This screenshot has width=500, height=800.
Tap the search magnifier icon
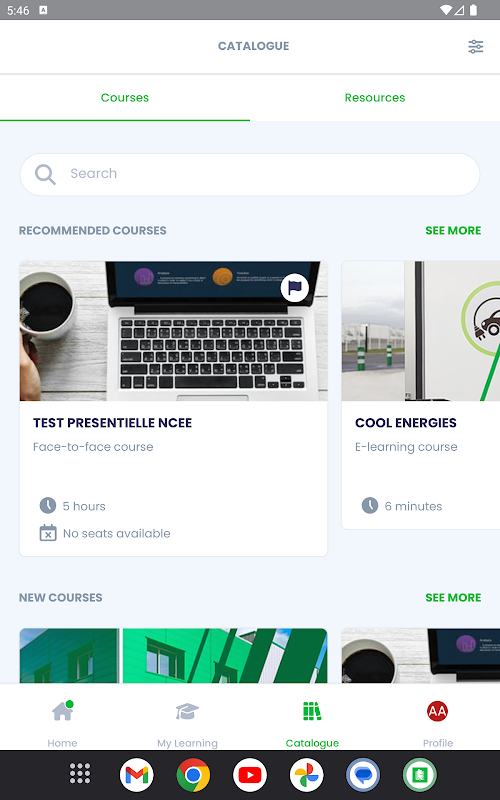(x=45, y=174)
